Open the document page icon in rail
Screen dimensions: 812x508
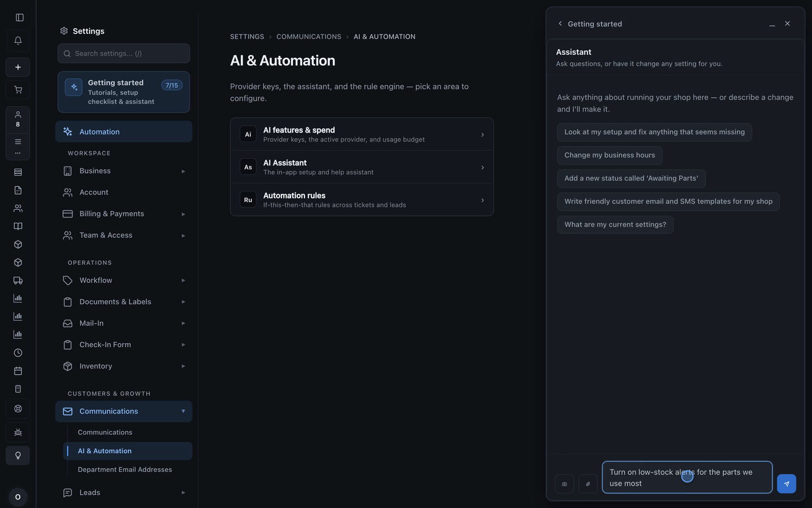coord(18,190)
